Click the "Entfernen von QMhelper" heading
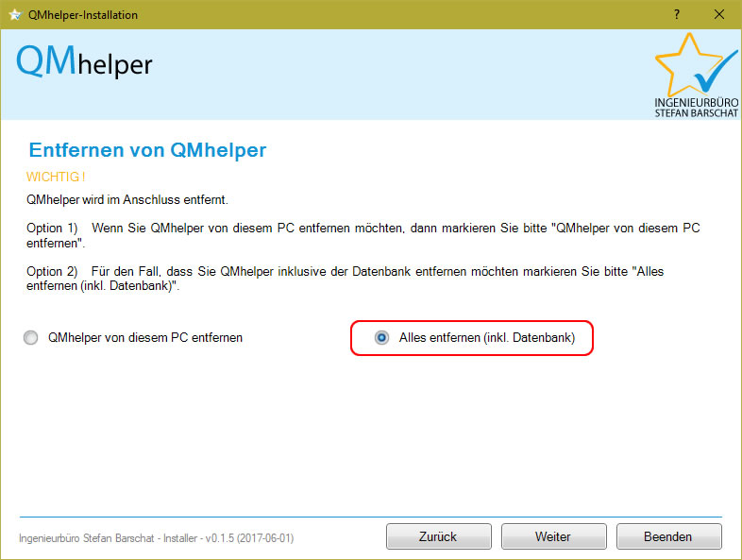The image size is (742, 560). point(147,150)
